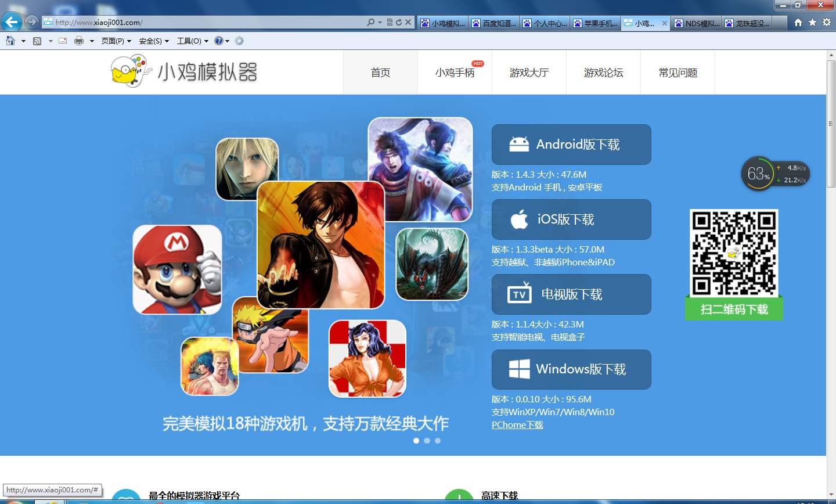The width and height of the screenshot is (836, 504).
Task: Click the Mario game thumbnail
Action: [177, 269]
